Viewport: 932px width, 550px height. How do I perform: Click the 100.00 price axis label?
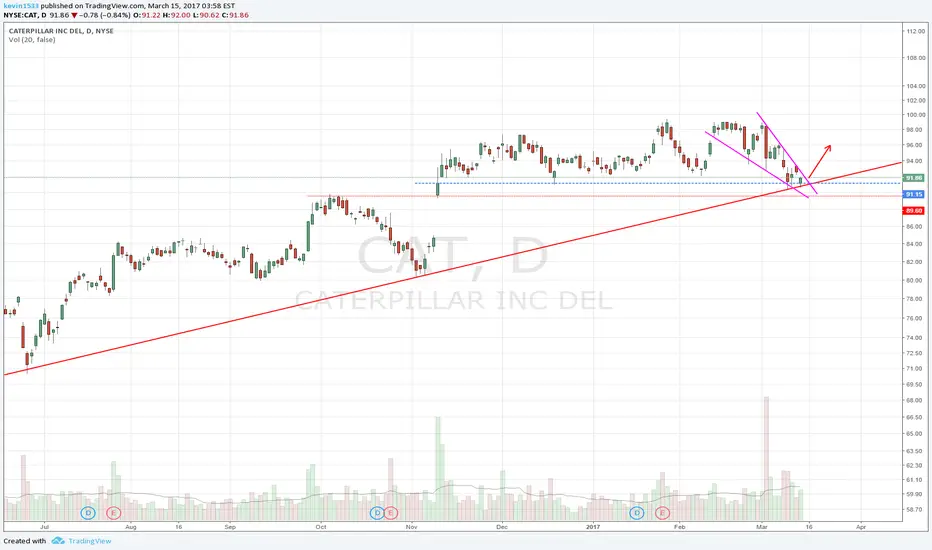916,115
